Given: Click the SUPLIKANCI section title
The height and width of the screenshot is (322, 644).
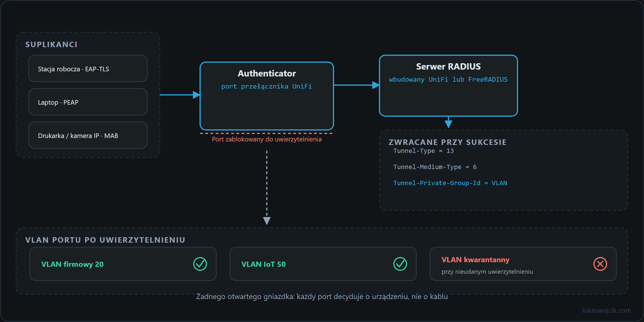Looking at the screenshot, I should (51, 45).
